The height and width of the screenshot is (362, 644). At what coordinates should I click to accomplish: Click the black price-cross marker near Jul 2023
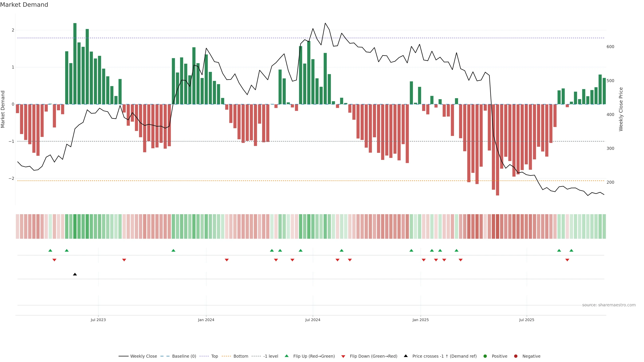click(x=75, y=274)
